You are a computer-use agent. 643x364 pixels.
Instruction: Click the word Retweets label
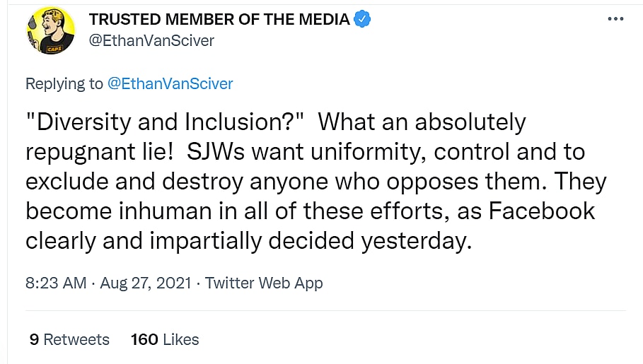coord(76,339)
